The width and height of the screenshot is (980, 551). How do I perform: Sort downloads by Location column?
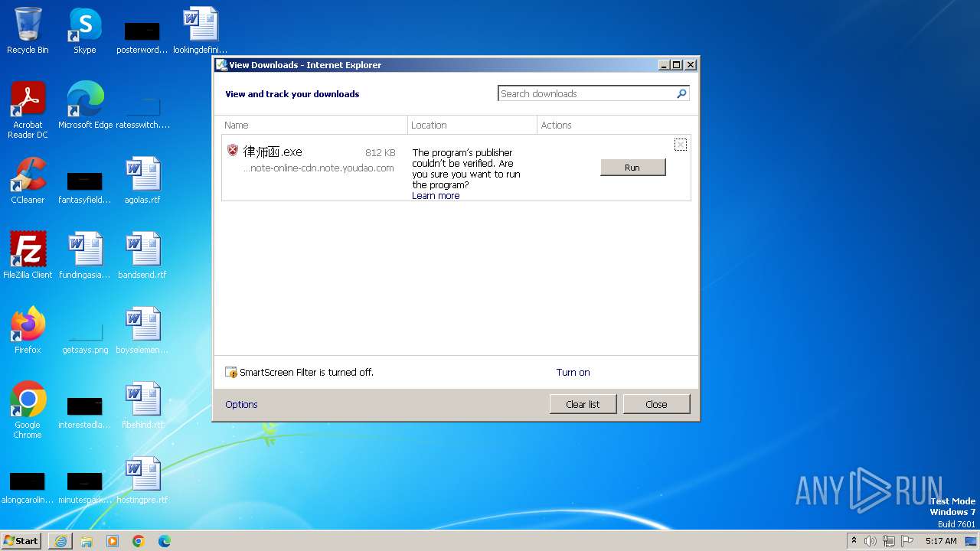(x=472, y=125)
